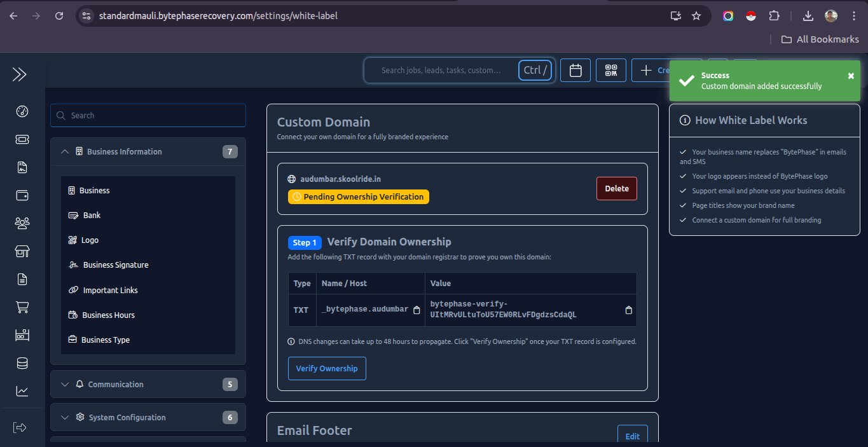Click the site info icon in address bar

[x=87, y=16]
